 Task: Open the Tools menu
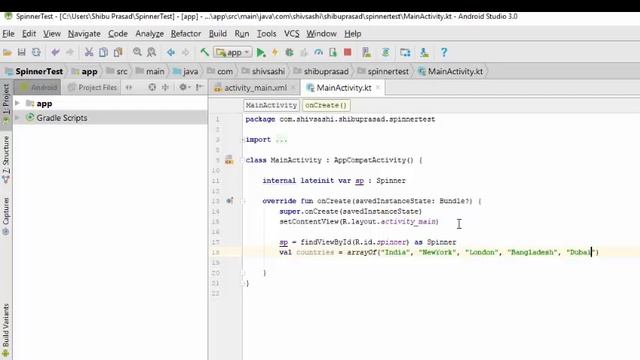coord(267,34)
